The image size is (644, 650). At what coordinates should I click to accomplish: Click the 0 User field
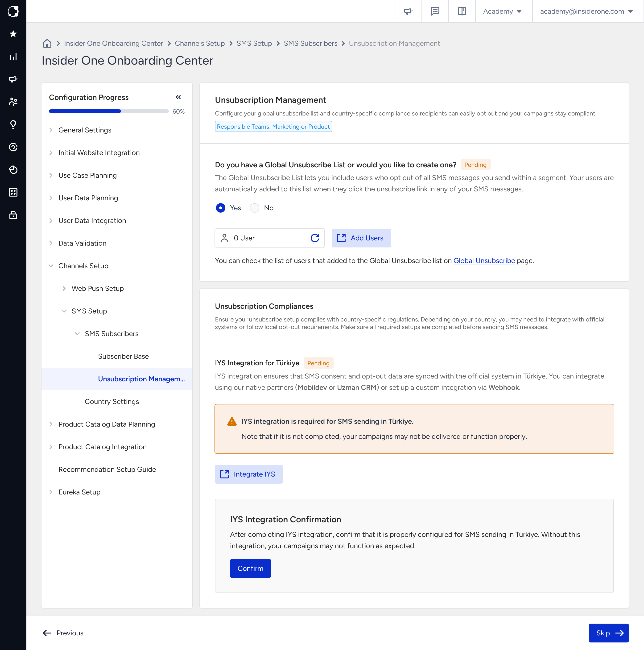click(269, 238)
